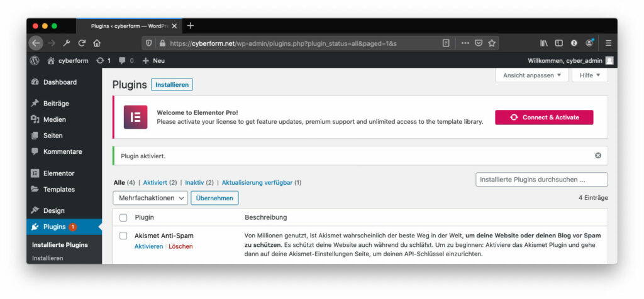The height and width of the screenshot is (299, 644).
Task: Toggle the select-all plugins checkbox
Action: click(x=123, y=218)
